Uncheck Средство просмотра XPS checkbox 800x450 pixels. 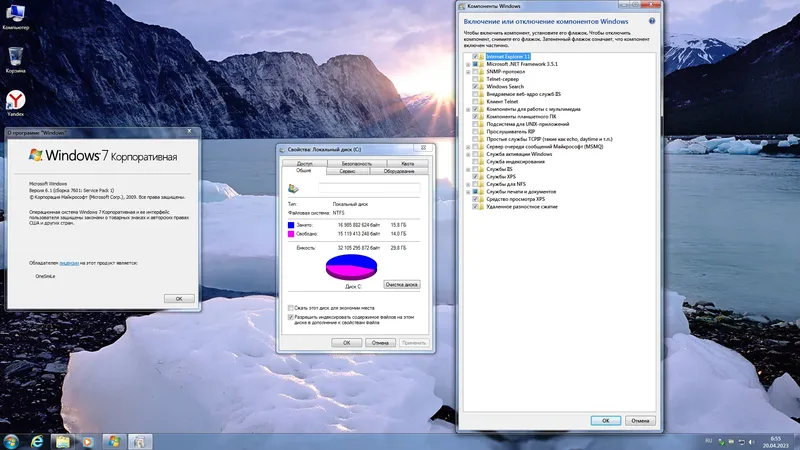pyautogui.click(x=475, y=199)
